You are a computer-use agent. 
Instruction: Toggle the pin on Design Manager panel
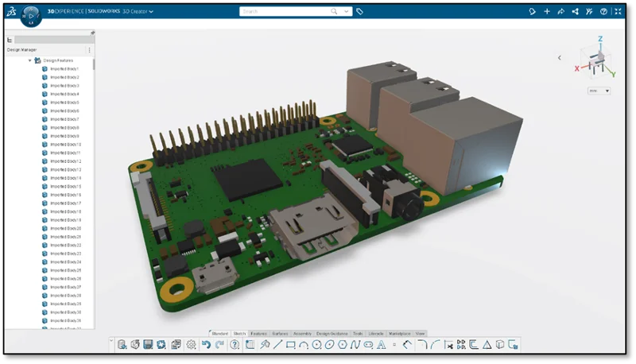[x=93, y=32]
